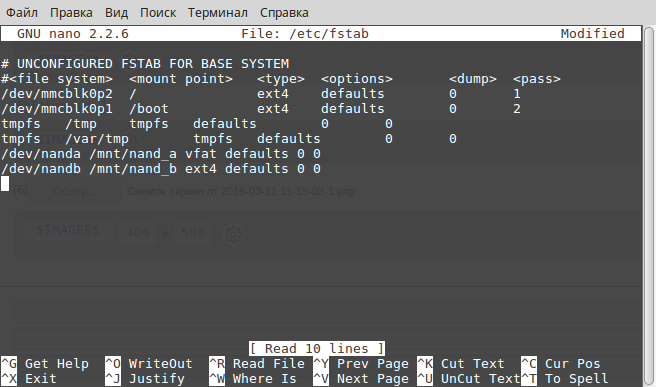The height and width of the screenshot is (387, 656).
Task: Click the '<options>' column header
Action: point(357,79)
